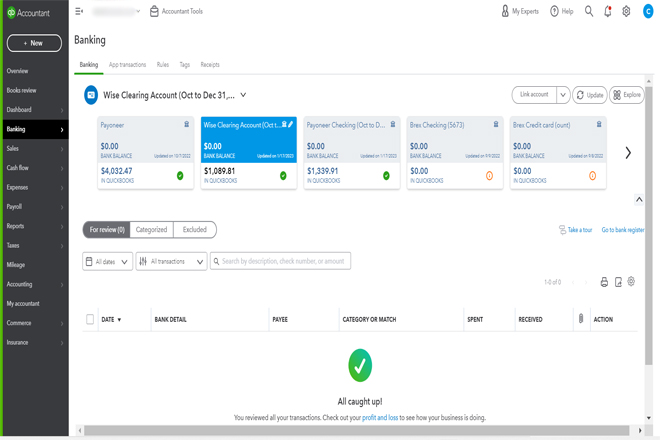Click green check status on Payoneer card
This screenshot has width=660, height=440.
pyautogui.click(x=180, y=176)
